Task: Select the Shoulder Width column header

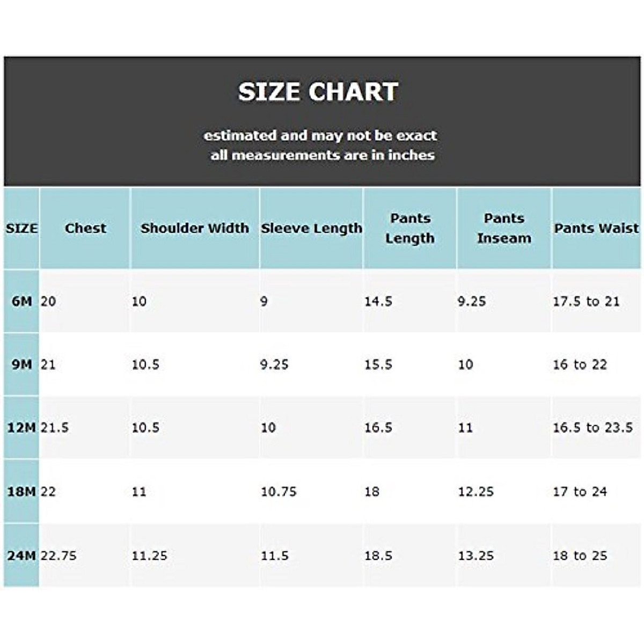Action: pos(195,228)
